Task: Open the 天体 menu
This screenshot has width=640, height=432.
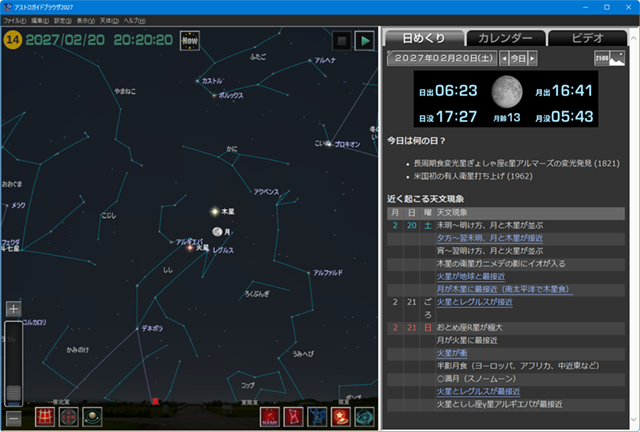Action: click(109, 20)
